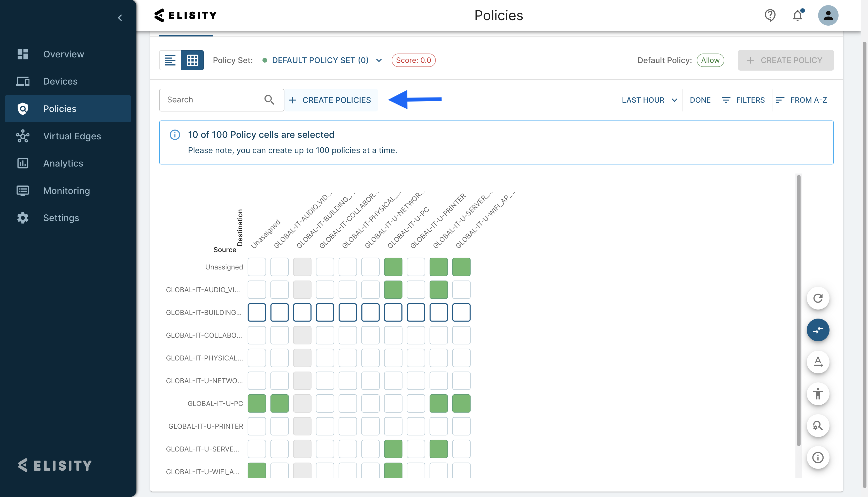868x497 pixels.
Task: Click the bottom info circle button
Action: coord(818,457)
